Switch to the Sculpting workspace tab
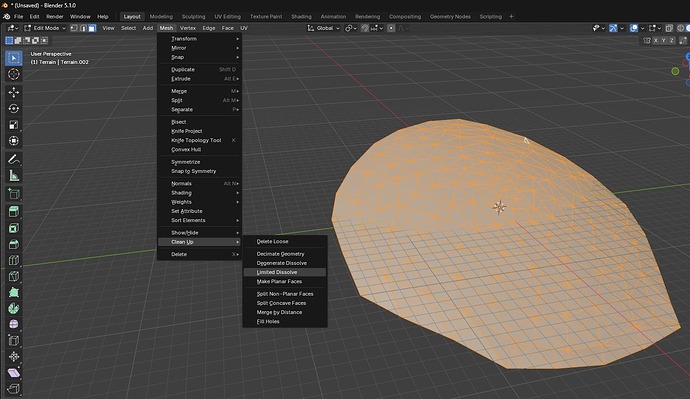The width and height of the screenshot is (690, 399). tap(194, 16)
